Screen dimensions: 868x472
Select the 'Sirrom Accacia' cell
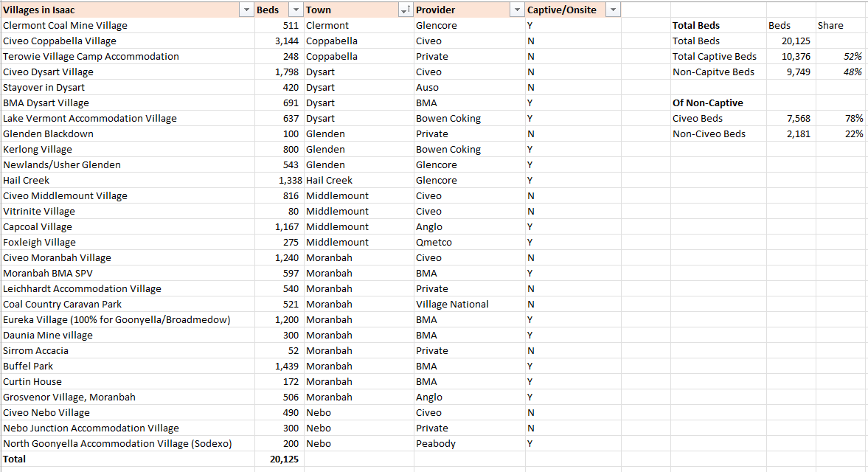click(128, 351)
